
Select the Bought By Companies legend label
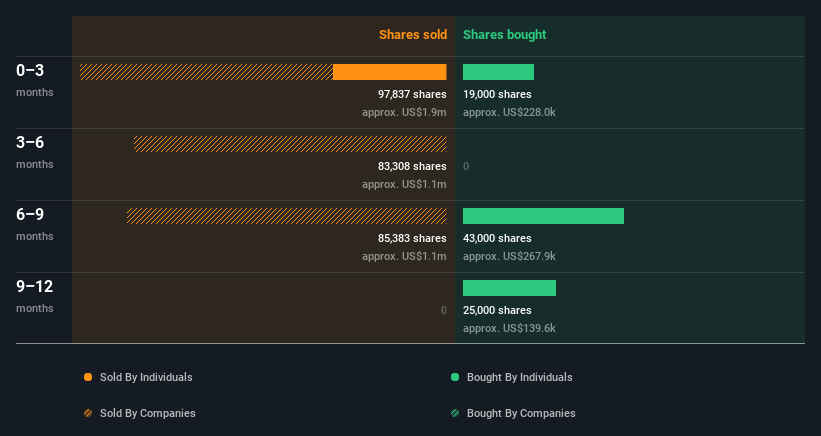click(521, 413)
